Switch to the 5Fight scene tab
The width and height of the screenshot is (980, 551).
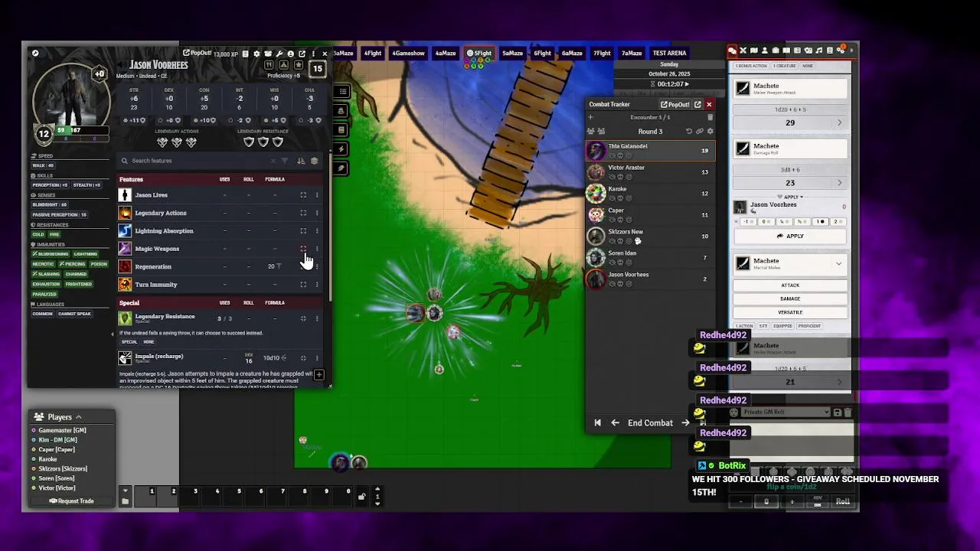point(479,54)
